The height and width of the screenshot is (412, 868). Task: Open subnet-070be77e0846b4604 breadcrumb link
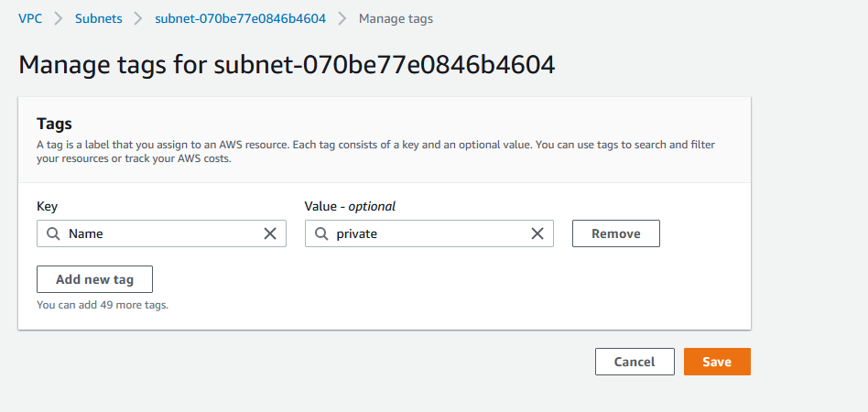click(x=240, y=19)
